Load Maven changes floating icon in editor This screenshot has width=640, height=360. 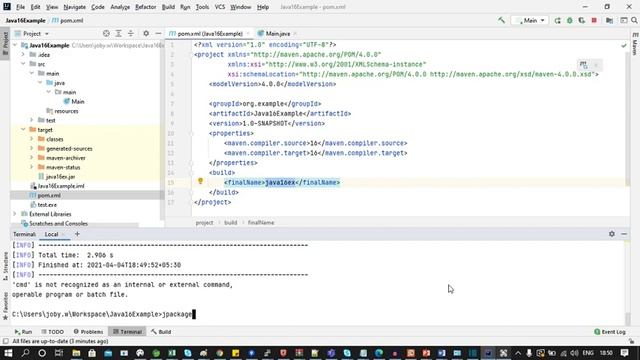point(584,65)
